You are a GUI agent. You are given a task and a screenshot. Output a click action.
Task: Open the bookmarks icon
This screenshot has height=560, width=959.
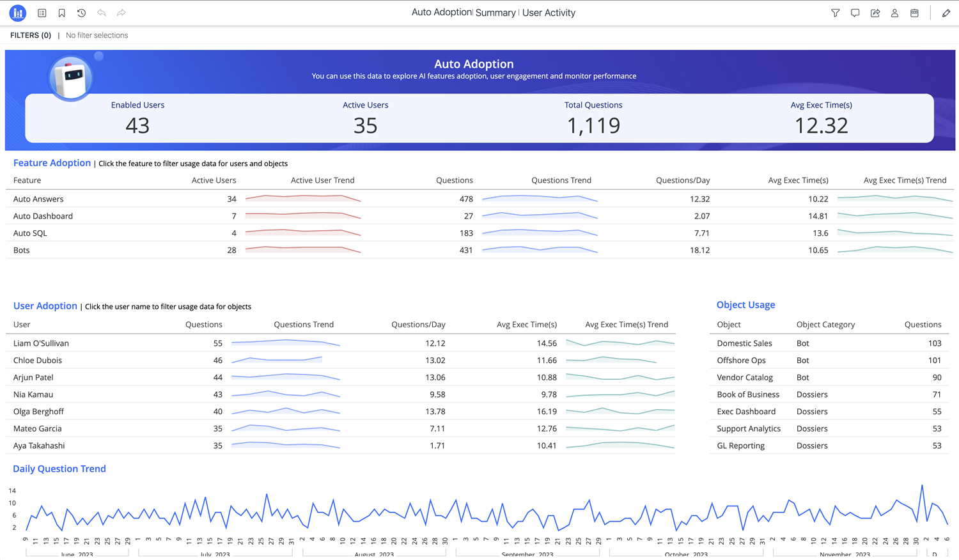[x=62, y=13]
